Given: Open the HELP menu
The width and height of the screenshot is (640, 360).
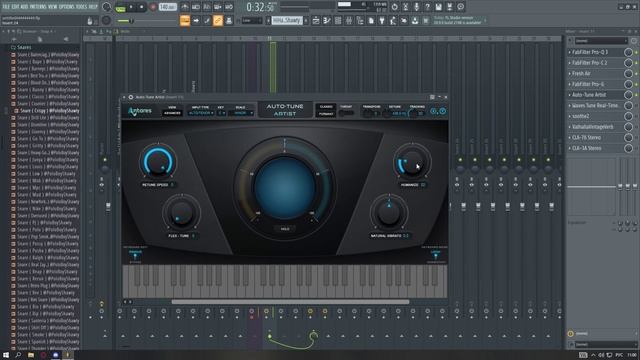Looking at the screenshot, I should [x=93, y=7].
